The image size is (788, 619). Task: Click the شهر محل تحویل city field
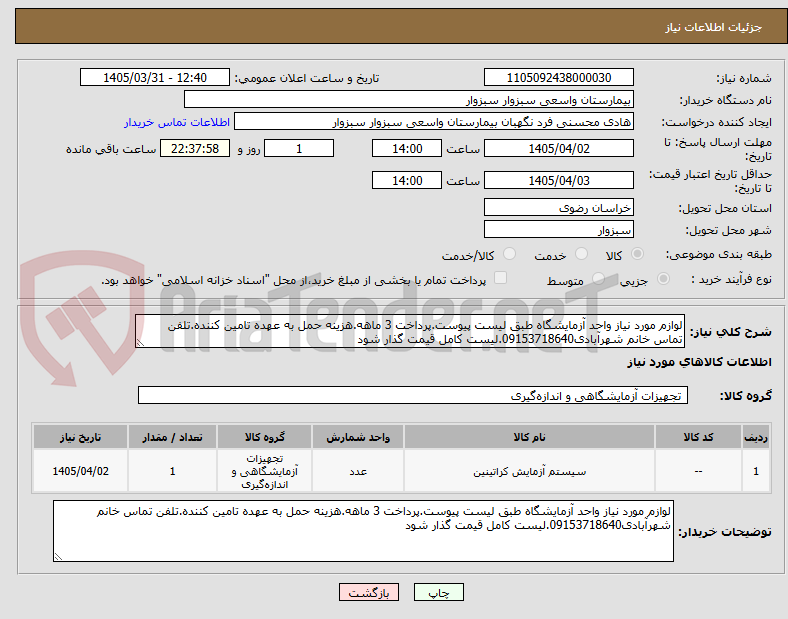tap(559, 230)
